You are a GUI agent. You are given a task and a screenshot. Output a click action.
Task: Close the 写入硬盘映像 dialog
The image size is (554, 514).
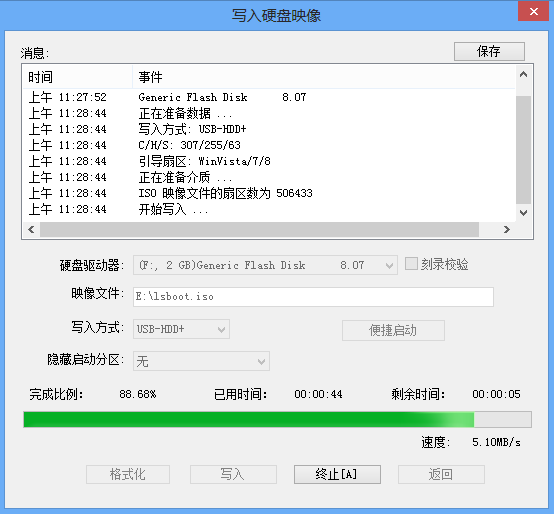(534, 12)
